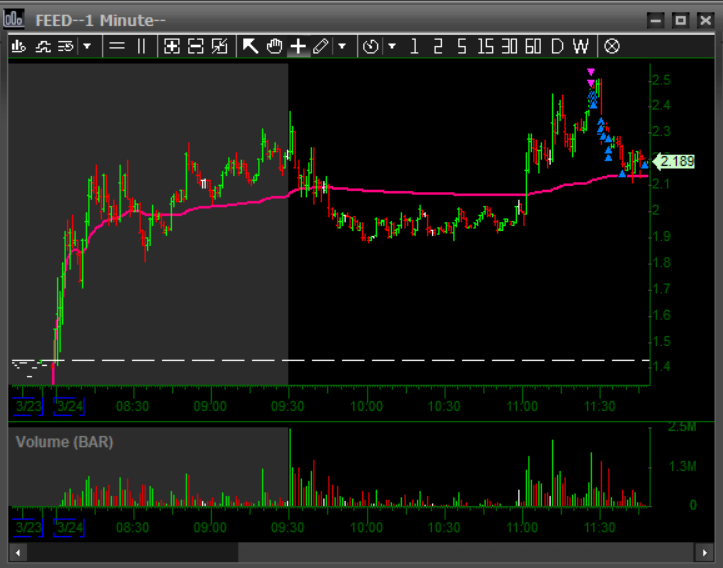Viewport: 723px width, 568px height.
Task: Click the top magenta down-triangle marker
Action: 591,72
